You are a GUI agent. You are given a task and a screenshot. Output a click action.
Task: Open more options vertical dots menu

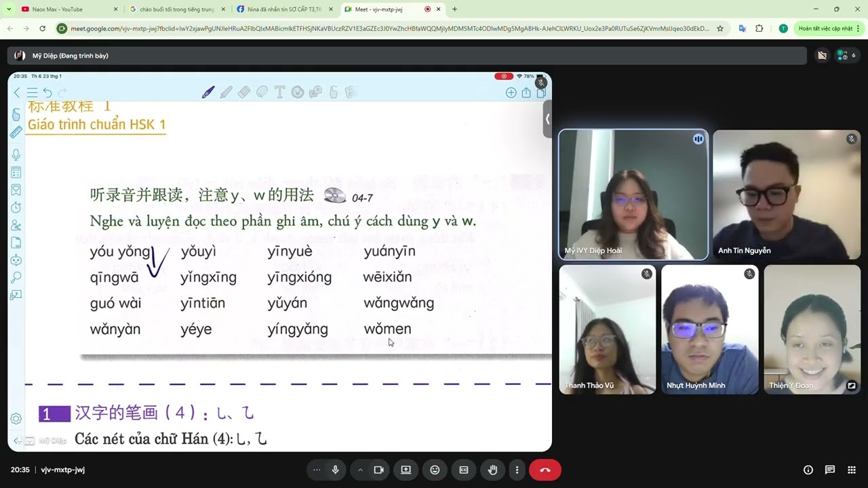[x=517, y=470]
